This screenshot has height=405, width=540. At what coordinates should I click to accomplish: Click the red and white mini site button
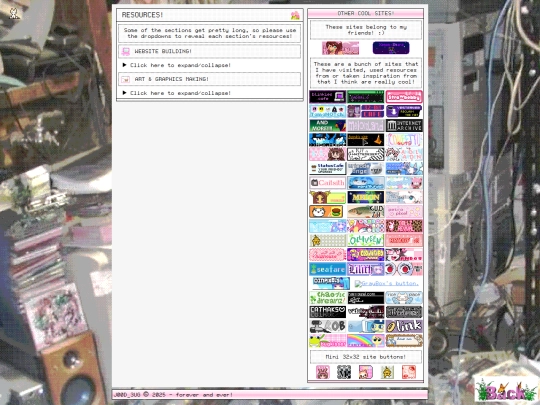(x=409, y=372)
